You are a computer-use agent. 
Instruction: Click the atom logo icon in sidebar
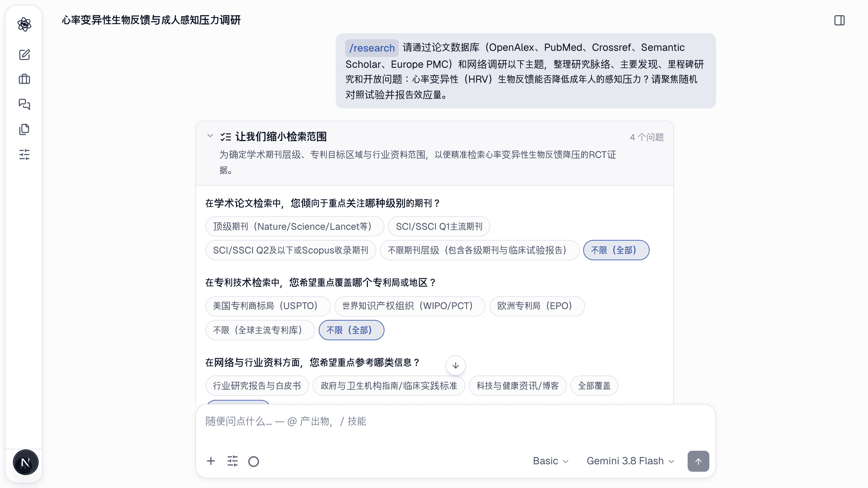pos(24,24)
